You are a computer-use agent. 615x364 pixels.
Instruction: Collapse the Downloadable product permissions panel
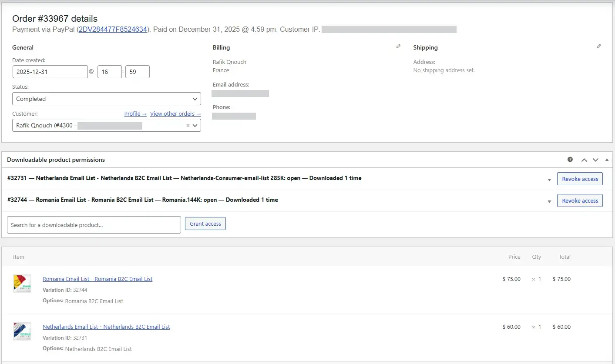point(607,160)
